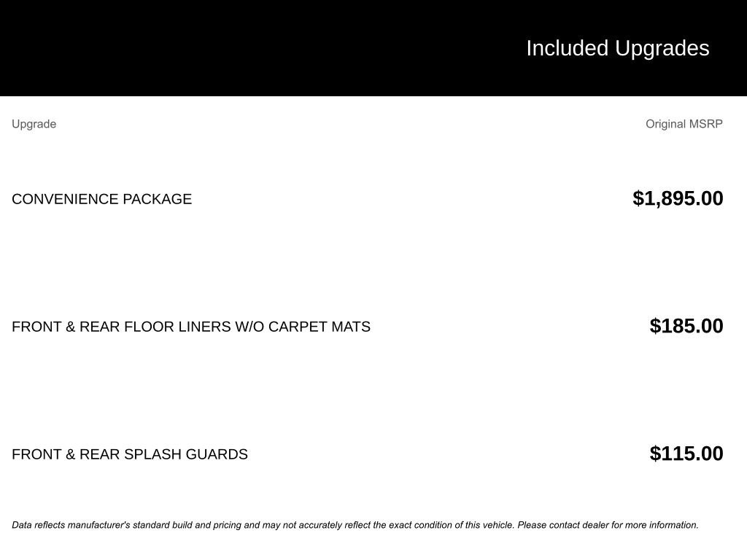Click the $115.00 price
Screen dimensions: 747x560
(686, 454)
